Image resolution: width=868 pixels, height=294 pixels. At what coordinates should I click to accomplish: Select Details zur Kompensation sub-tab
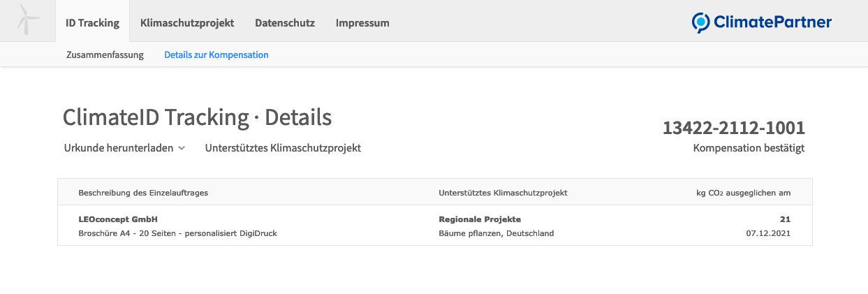click(x=216, y=54)
